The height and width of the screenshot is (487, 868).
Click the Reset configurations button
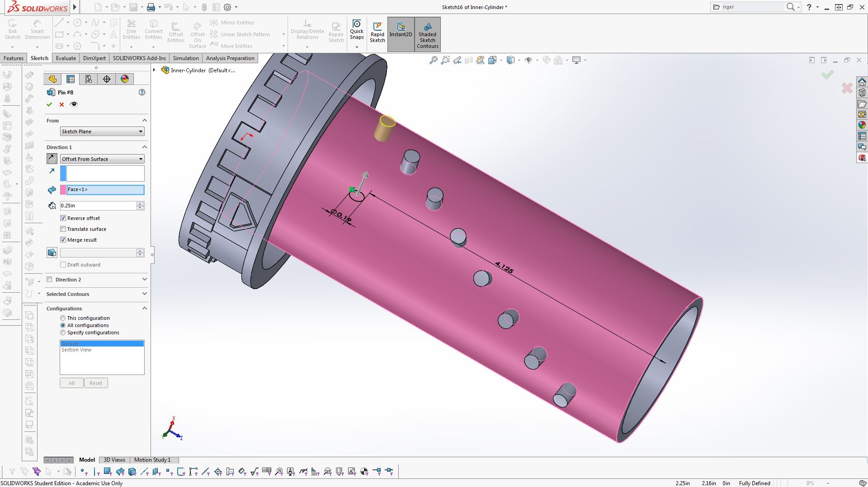point(96,383)
